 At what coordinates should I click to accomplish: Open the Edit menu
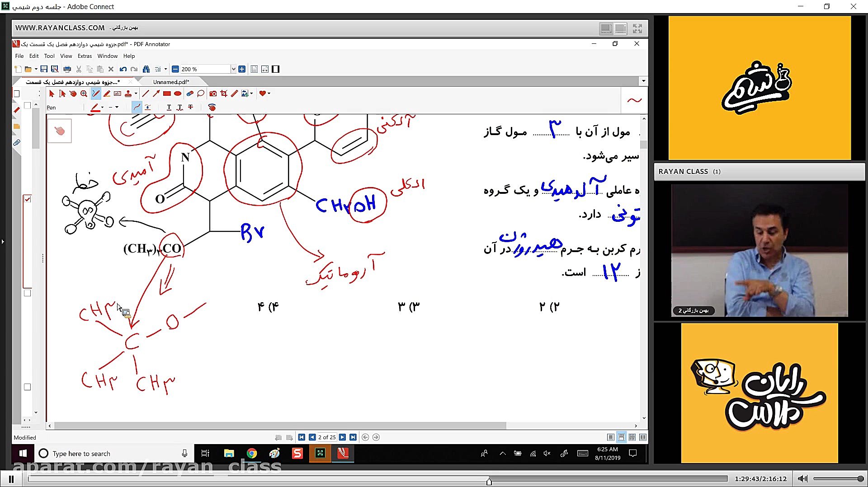[x=34, y=56]
